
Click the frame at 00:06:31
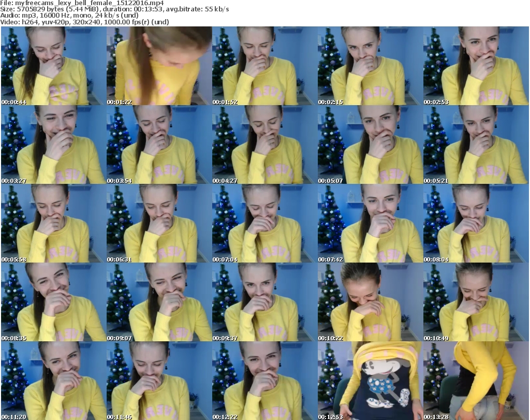pos(159,224)
